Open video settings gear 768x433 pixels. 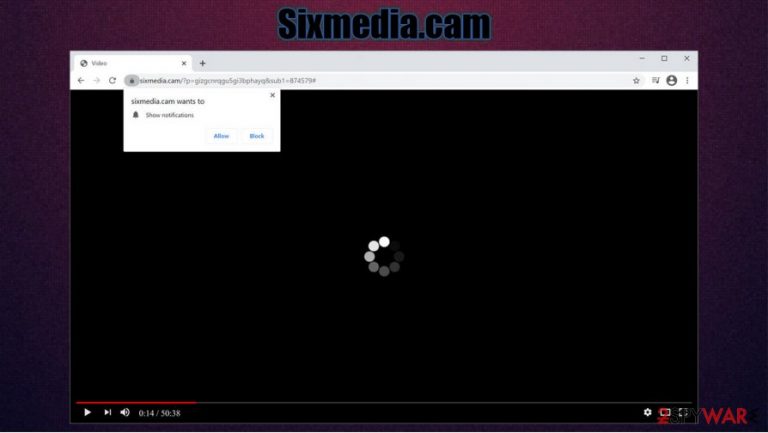[x=648, y=412]
